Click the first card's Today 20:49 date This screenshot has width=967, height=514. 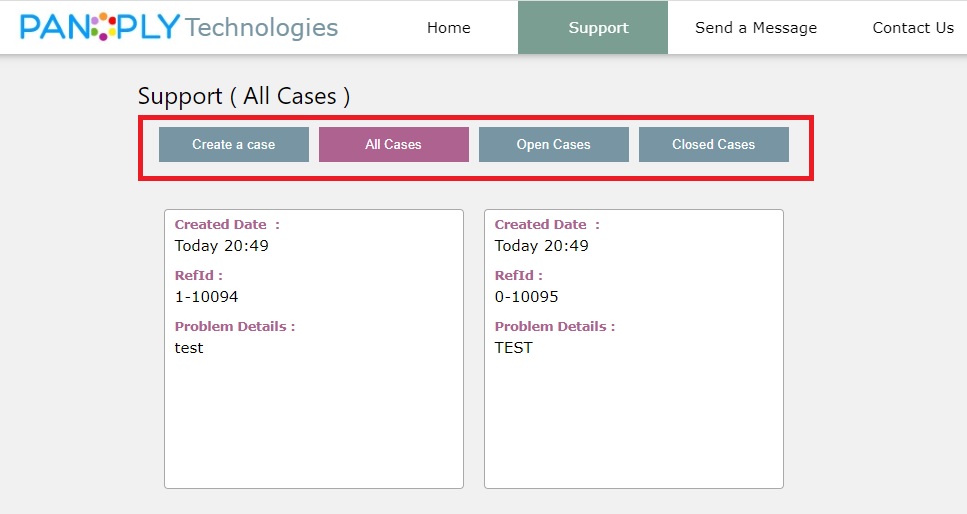[x=221, y=246]
